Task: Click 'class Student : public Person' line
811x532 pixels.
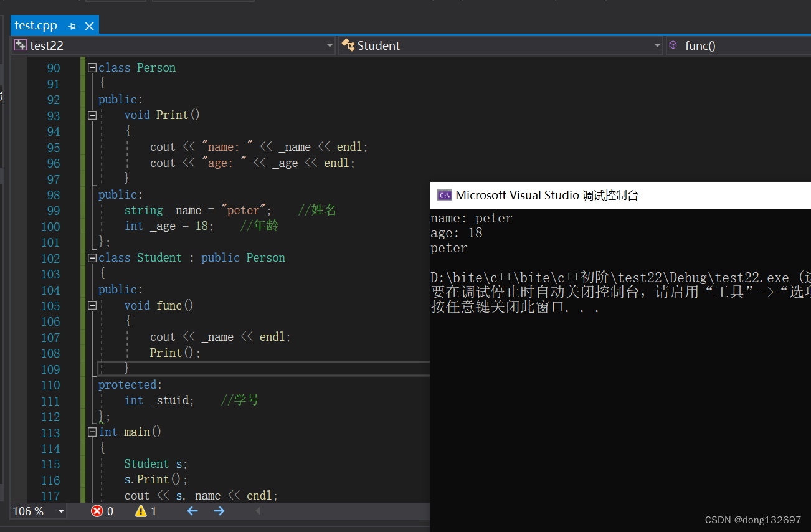Action: 192,258
